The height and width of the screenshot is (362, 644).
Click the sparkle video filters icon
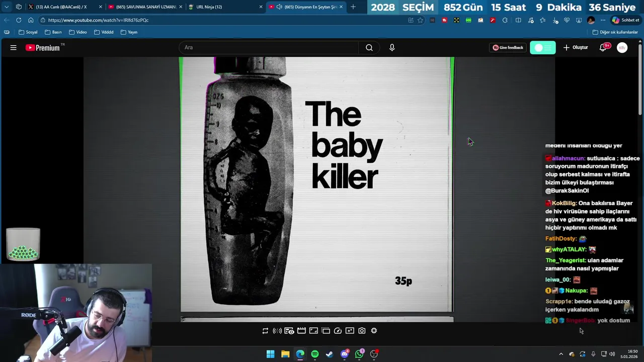coord(350,331)
